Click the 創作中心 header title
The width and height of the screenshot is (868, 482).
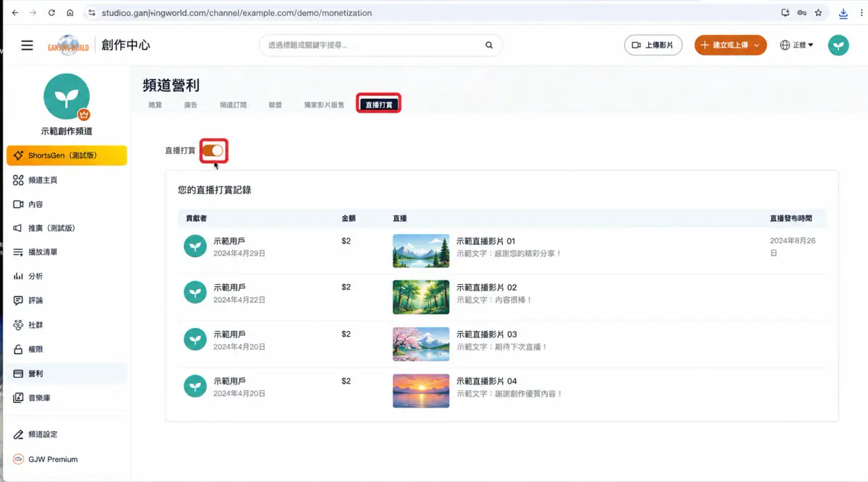[126, 45]
